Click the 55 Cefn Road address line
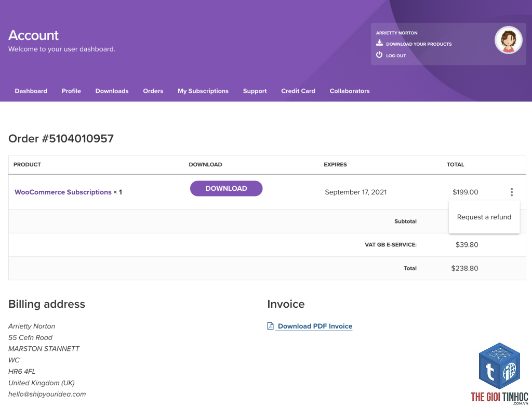This screenshot has width=532, height=406. [x=30, y=337]
